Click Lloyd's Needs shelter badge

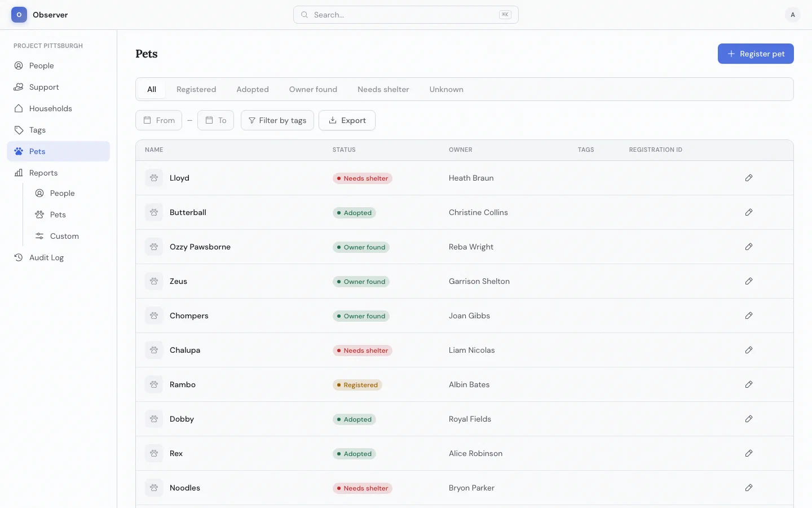[x=363, y=178]
